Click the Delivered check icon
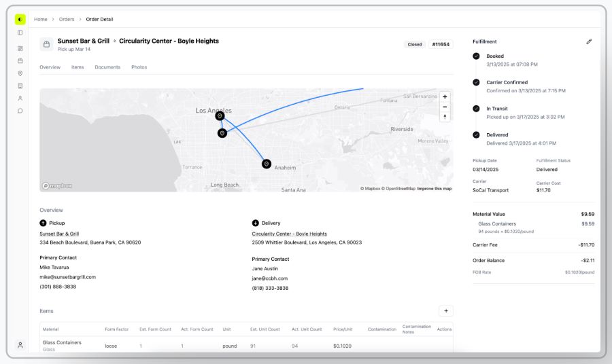Screen dimensions: 612x364 click(x=476, y=135)
